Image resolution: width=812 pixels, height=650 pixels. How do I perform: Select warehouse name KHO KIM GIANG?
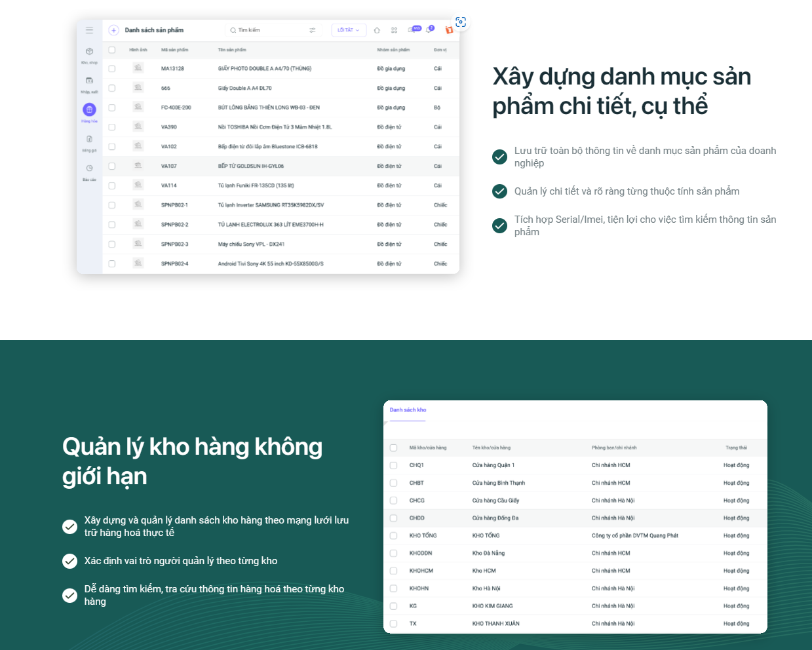point(493,606)
